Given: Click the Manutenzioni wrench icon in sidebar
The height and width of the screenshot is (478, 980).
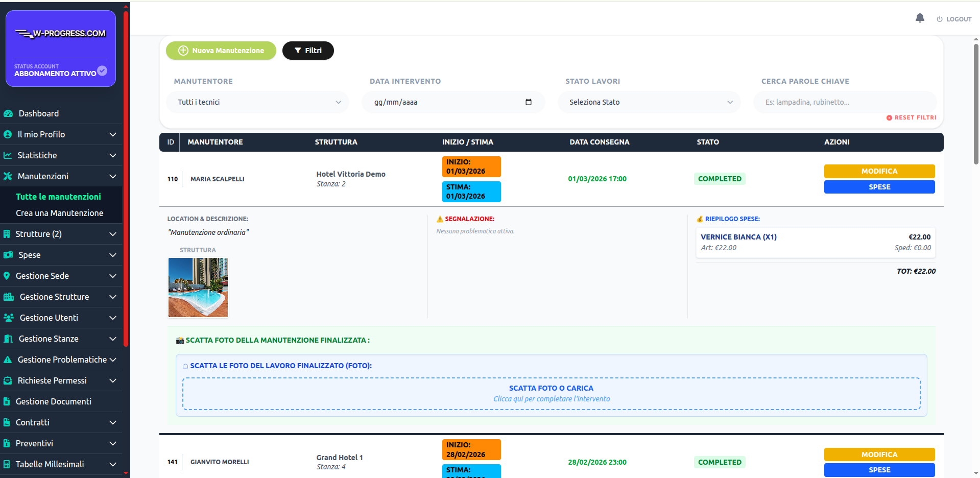Looking at the screenshot, I should pos(8,176).
